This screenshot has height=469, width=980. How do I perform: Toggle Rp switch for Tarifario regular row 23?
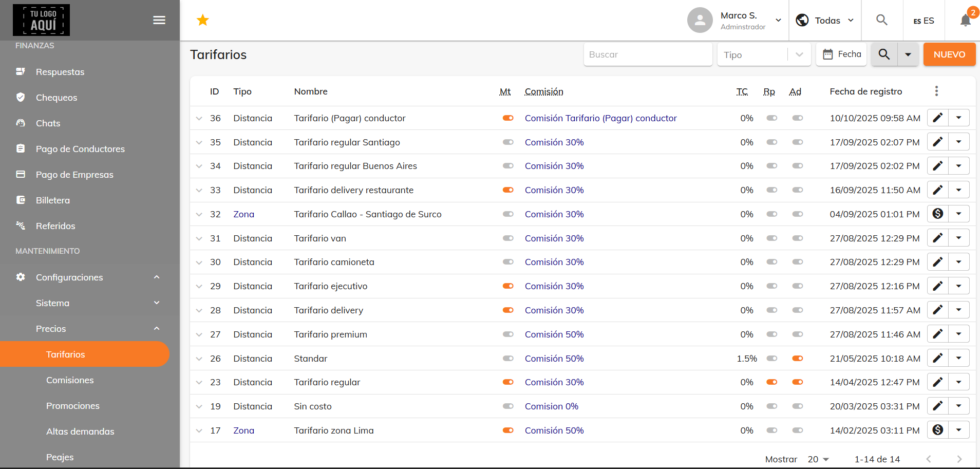pyautogui.click(x=771, y=382)
